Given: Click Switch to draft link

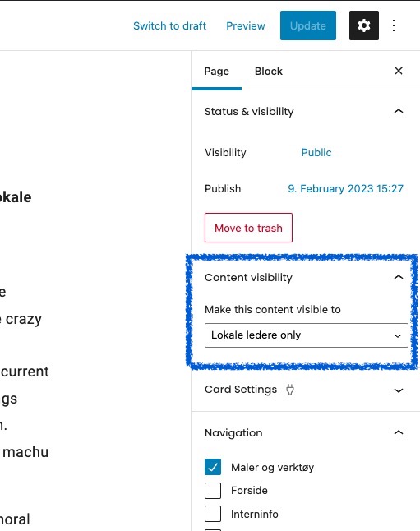Looking at the screenshot, I should click(169, 25).
